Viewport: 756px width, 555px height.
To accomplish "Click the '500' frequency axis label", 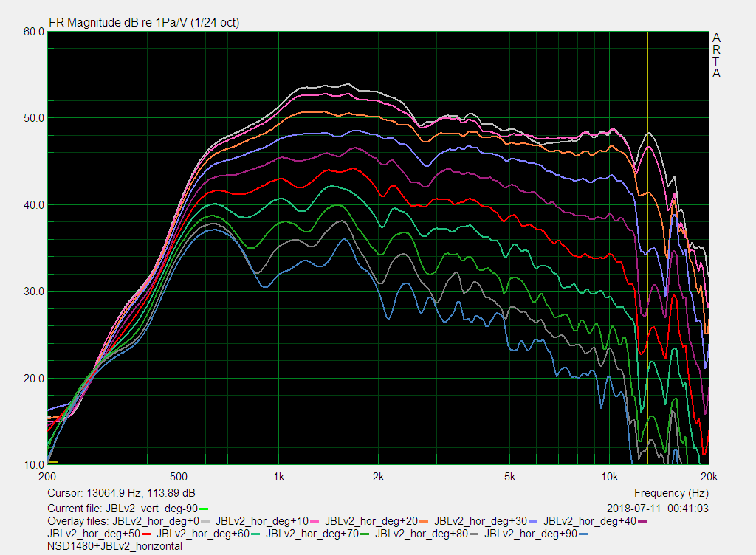I will (x=179, y=477).
